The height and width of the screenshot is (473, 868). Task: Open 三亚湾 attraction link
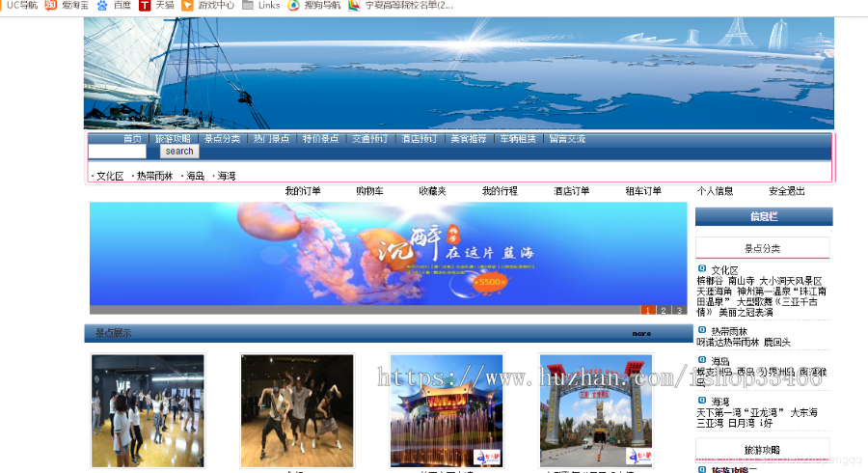(x=710, y=423)
